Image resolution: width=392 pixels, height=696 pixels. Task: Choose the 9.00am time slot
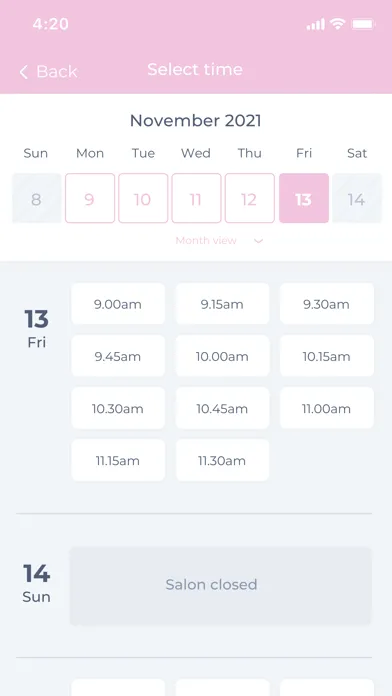[118, 304]
